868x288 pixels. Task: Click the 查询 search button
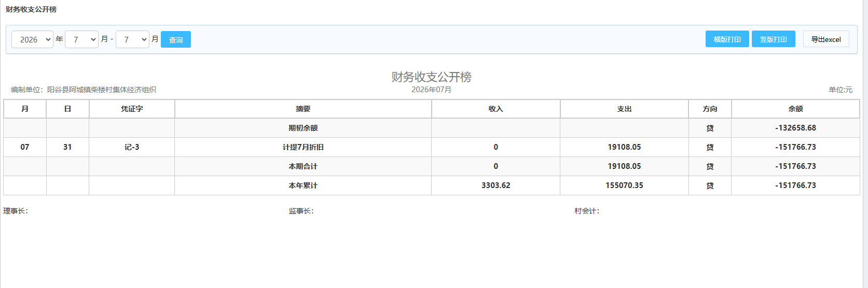[176, 39]
